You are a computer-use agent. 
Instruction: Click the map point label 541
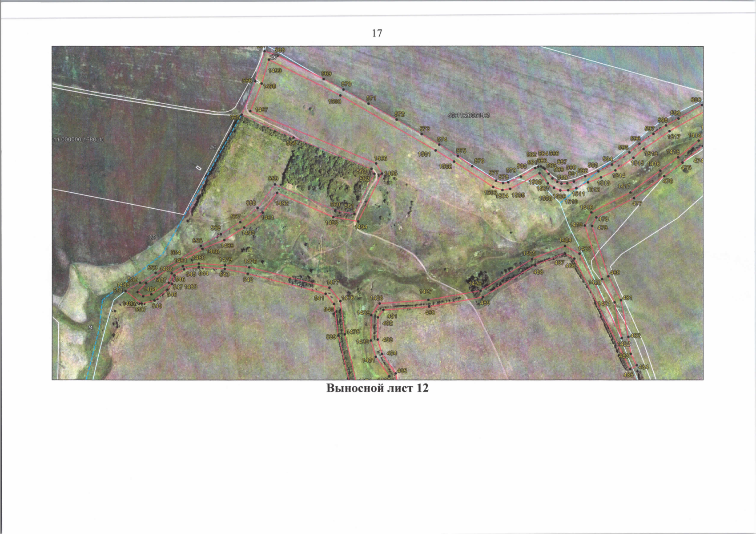tap(319, 299)
